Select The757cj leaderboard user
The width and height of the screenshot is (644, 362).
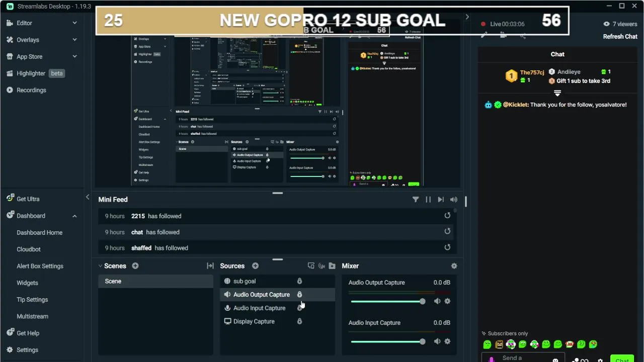pyautogui.click(x=532, y=72)
